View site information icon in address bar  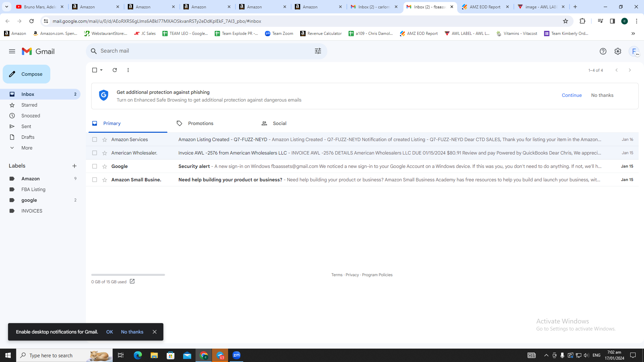coord(46,21)
